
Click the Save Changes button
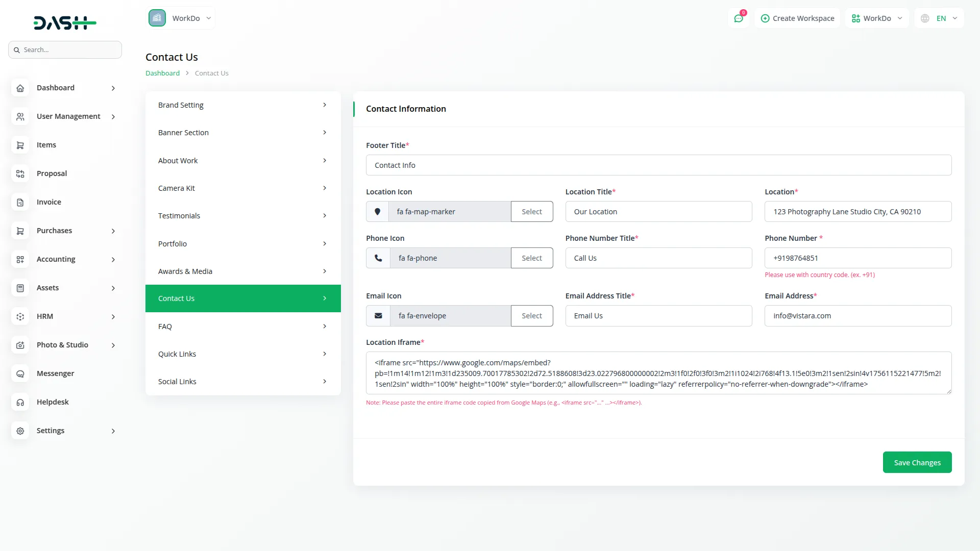(x=917, y=462)
